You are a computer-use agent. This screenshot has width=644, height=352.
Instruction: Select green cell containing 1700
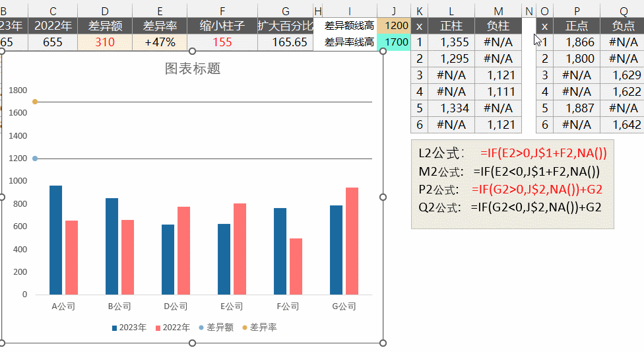(x=394, y=42)
